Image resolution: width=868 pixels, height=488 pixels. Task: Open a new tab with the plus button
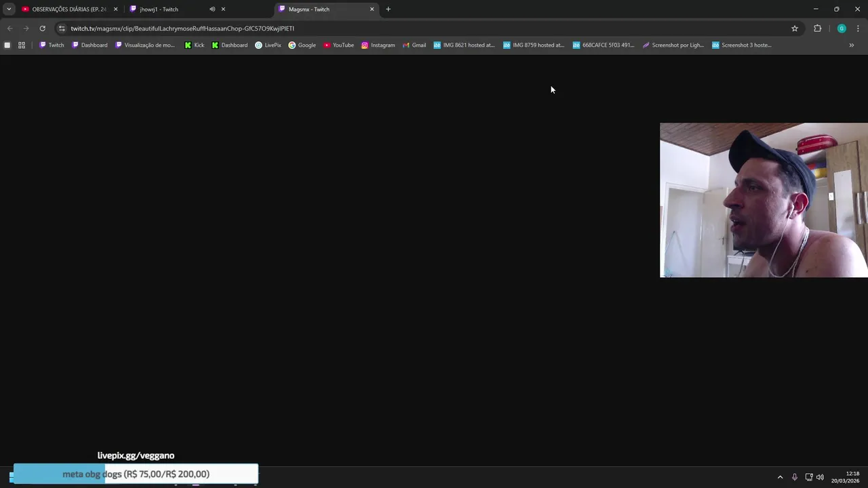388,9
